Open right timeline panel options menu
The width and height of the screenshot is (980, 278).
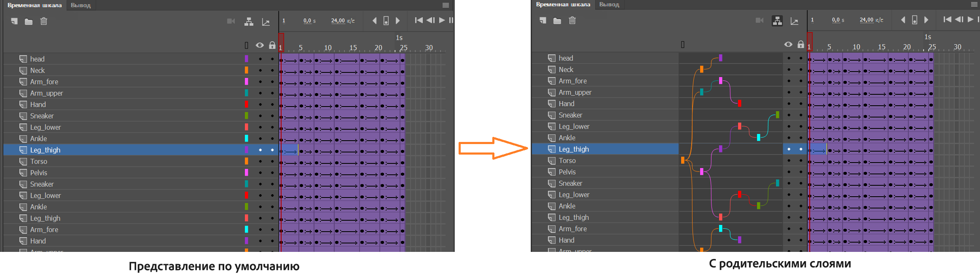tap(975, 4)
